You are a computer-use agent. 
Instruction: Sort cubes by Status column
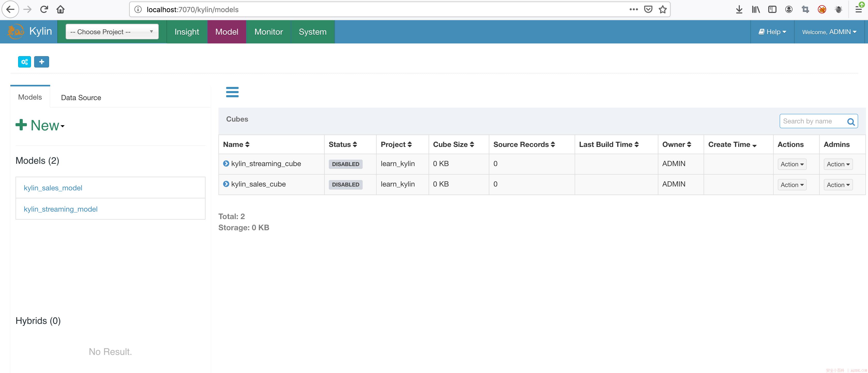point(343,144)
